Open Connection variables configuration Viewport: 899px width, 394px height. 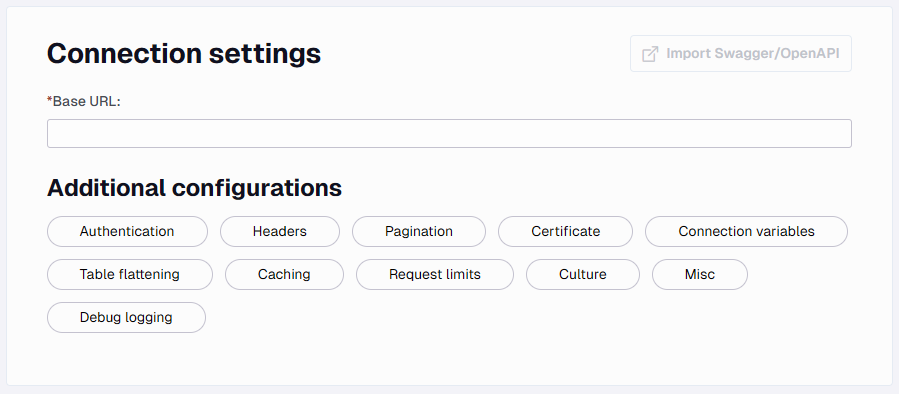746,232
